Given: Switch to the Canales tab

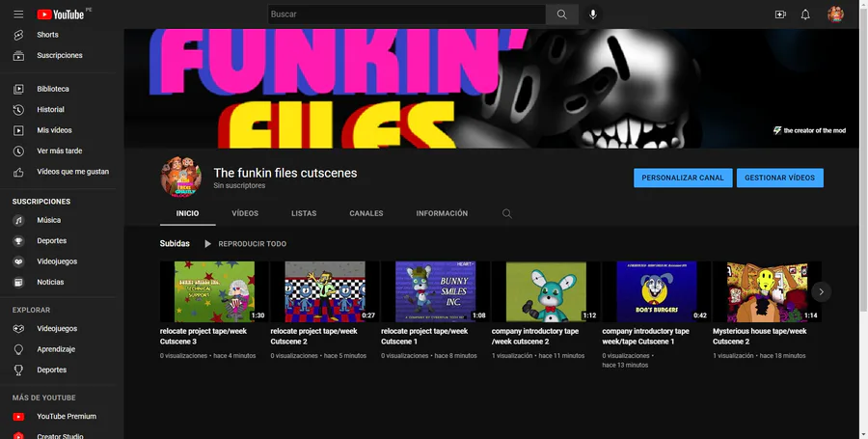Looking at the screenshot, I should tap(366, 213).
